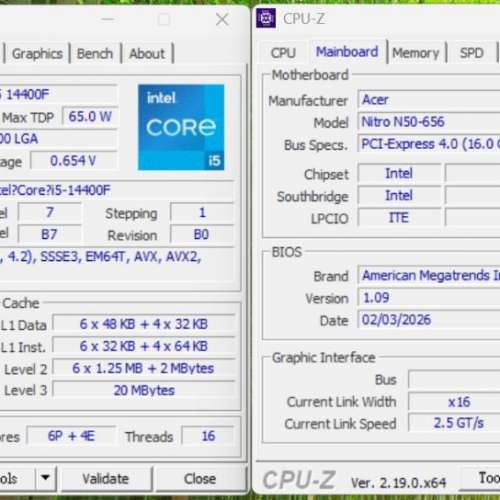The width and height of the screenshot is (500, 500).
Task: Click the cores value 6P + 4E
Action: (x=71, y=436)
